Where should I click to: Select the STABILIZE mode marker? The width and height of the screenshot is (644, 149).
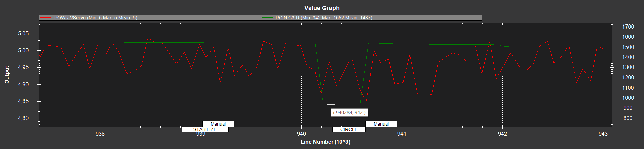(x=205, y=129)
